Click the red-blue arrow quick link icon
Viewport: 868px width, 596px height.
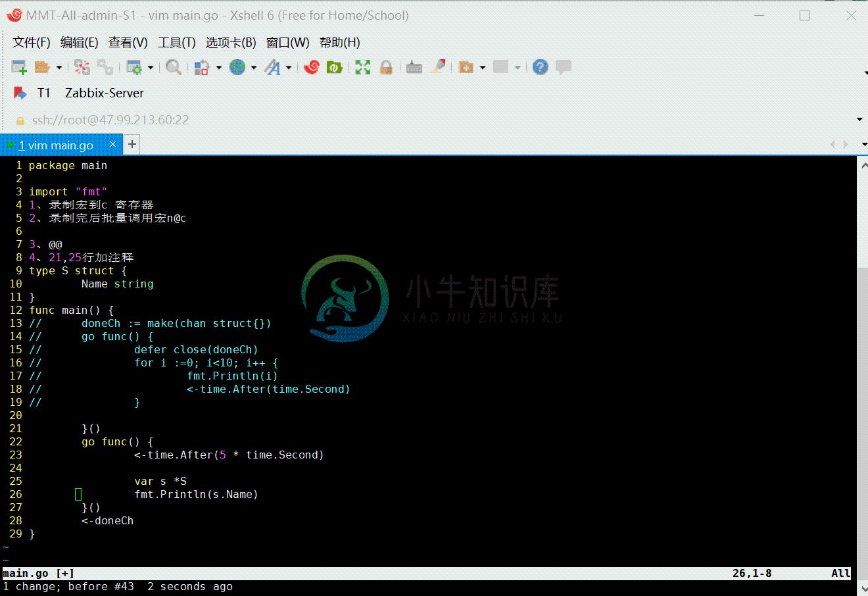[x=20, y=93]
